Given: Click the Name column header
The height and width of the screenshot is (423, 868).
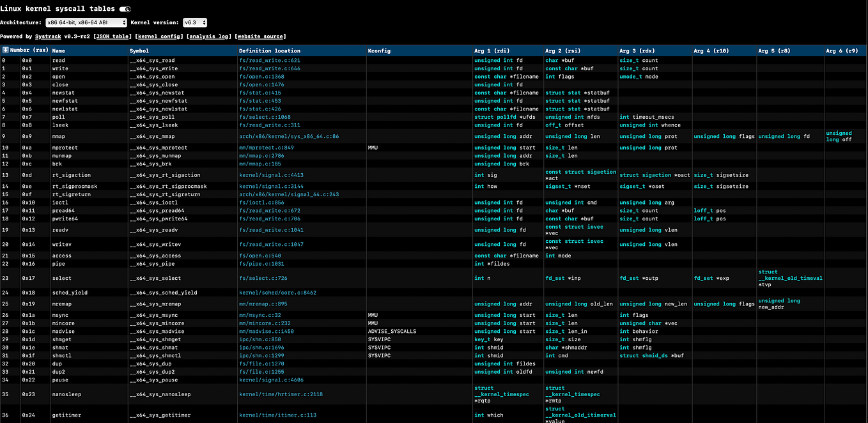Looking at the screenshot, I should pyautogui.click(x=58, y=50).
